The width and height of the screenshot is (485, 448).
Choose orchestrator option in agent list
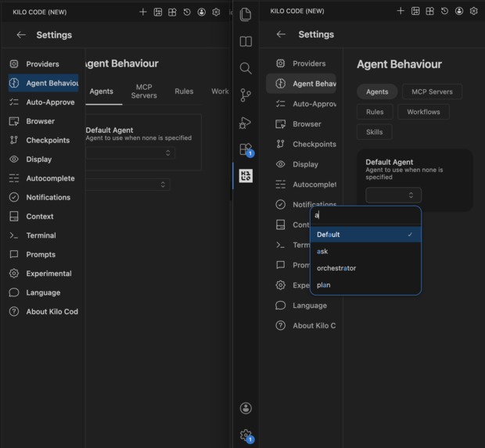pos(365,268)
